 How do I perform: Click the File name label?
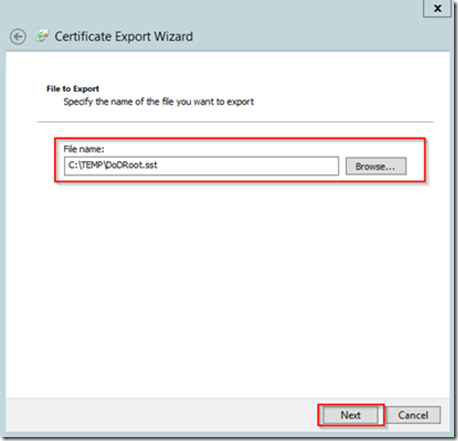pos(84,149)
